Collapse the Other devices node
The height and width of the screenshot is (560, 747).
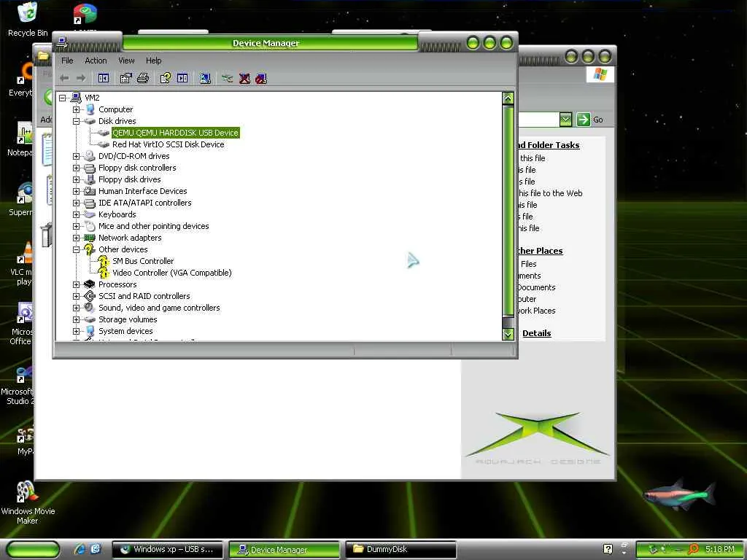[x=76, y=249]
